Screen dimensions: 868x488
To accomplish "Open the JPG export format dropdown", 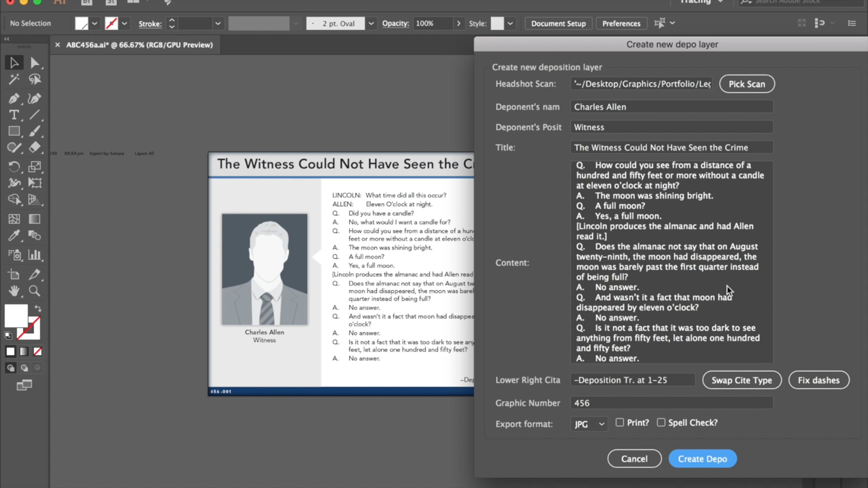I will tap(589, 424).
